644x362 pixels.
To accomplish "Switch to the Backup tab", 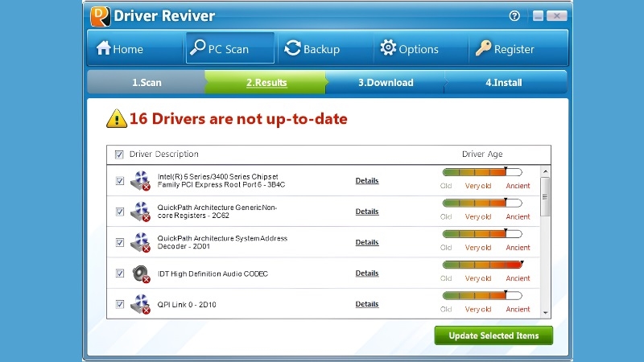I will pyautogui.click(x=325, y=48).
